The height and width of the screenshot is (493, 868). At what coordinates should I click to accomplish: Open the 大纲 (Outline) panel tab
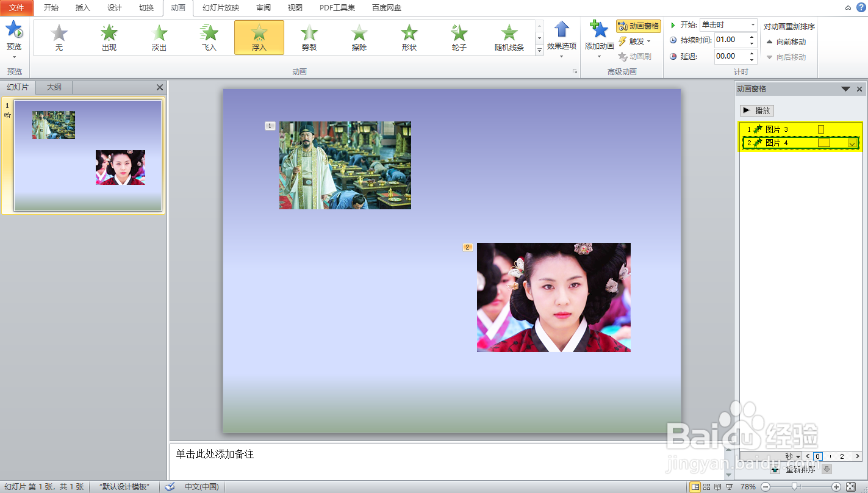click(53, 87)
